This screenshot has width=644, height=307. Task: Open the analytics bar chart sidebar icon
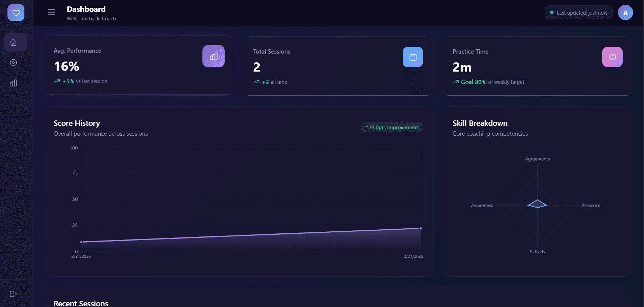click(x=14, y=83)
